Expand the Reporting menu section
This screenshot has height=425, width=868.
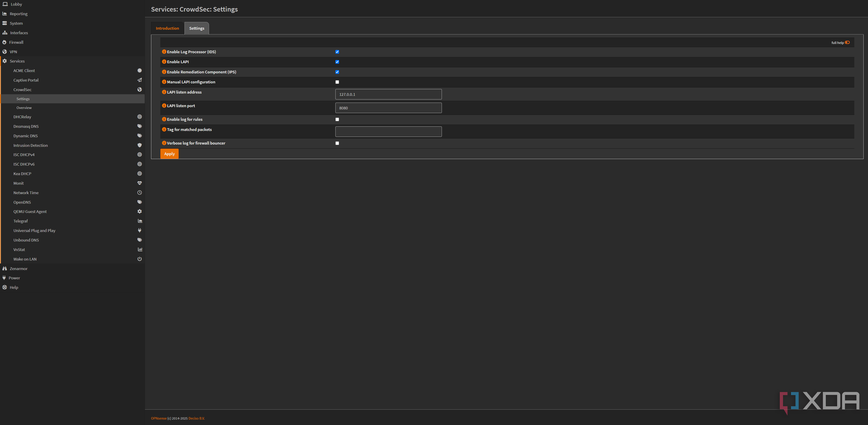(x=72, y=14)
